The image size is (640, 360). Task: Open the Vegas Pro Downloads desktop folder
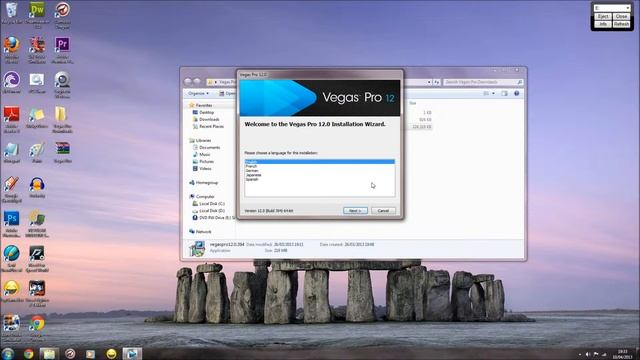(x=62, y=119)
